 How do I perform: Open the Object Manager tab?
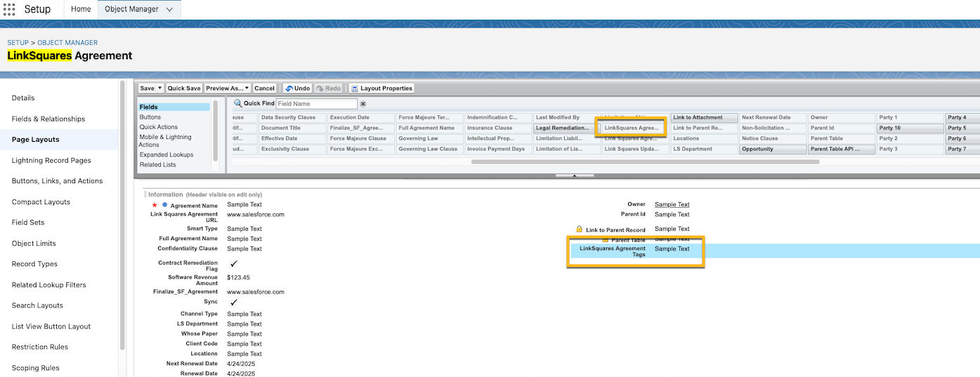point(131,9)
